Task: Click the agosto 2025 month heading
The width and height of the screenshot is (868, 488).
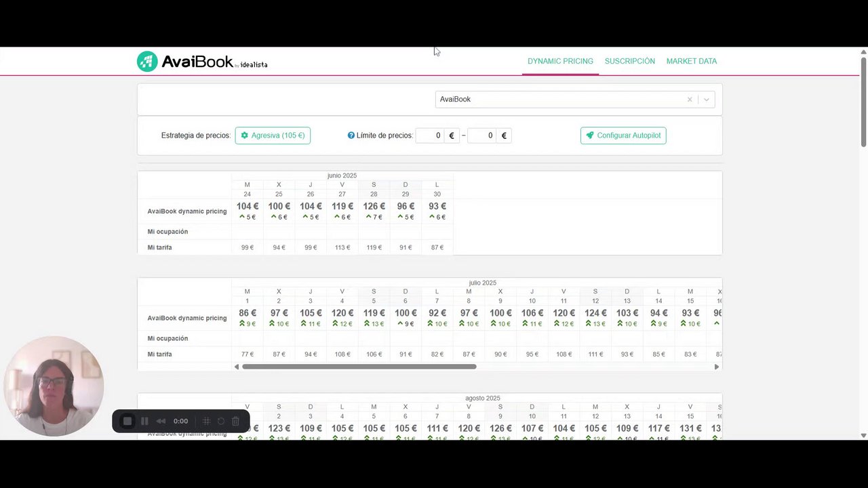Action: point(482,399)
